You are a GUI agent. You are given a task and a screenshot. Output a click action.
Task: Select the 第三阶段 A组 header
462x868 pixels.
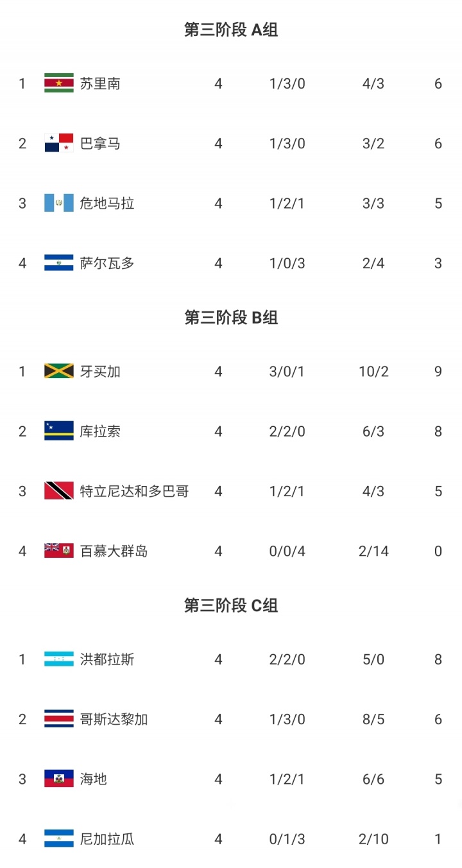231,30
